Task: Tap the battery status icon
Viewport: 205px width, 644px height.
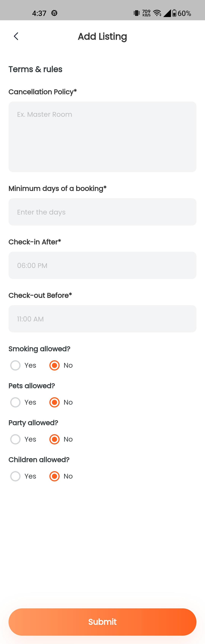Action: (x=174, y=13)
